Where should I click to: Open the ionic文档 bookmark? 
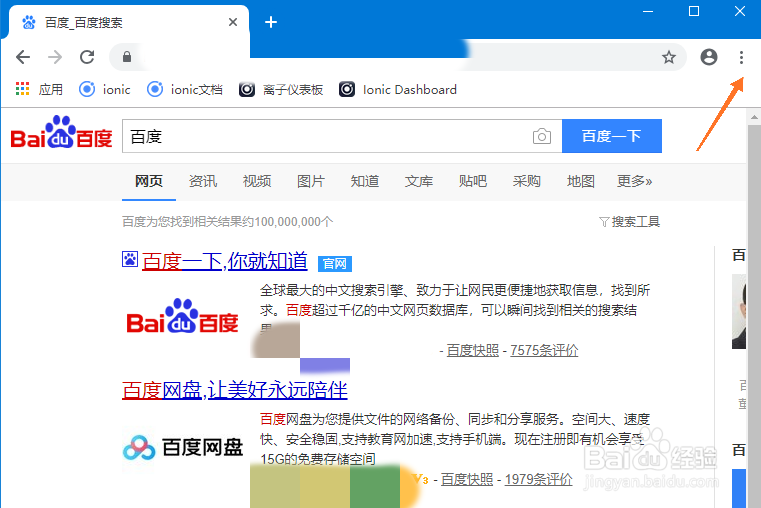pyautogui.click(x=185, y=89)
